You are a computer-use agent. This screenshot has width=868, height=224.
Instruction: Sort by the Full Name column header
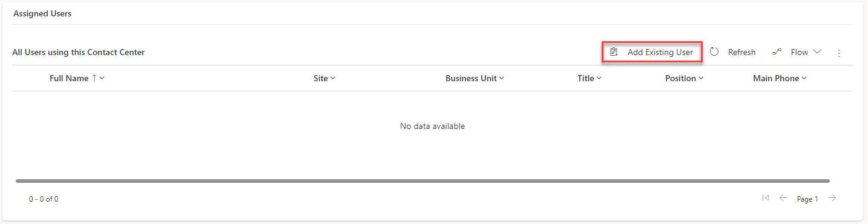[69, 78]
